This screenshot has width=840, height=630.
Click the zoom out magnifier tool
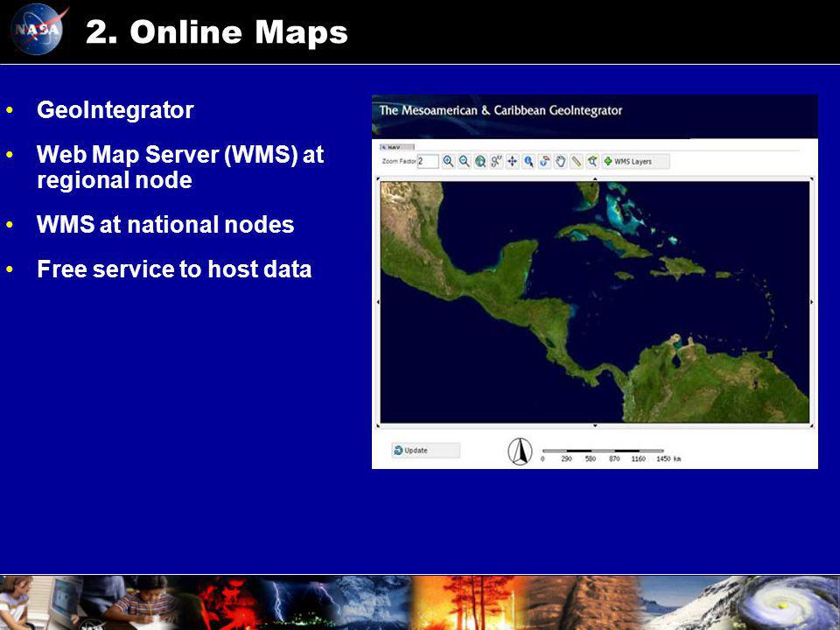(x=464, y=161)
